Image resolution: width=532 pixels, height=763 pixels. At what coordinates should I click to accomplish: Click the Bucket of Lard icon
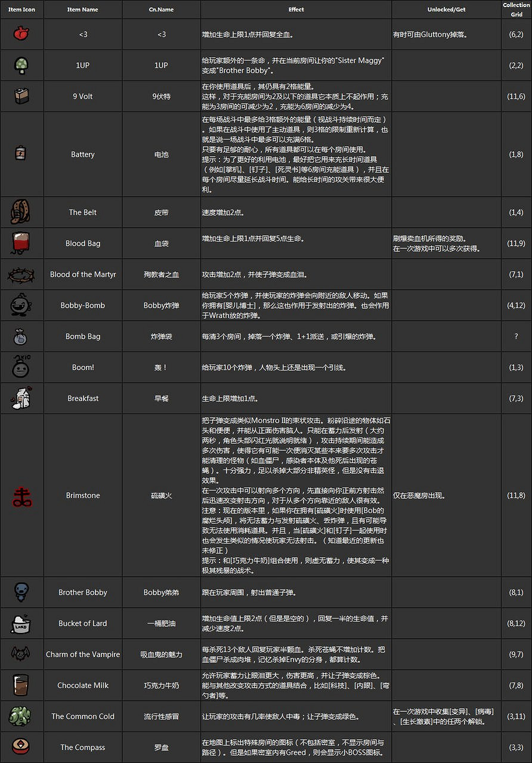click(x=21, y=623)
